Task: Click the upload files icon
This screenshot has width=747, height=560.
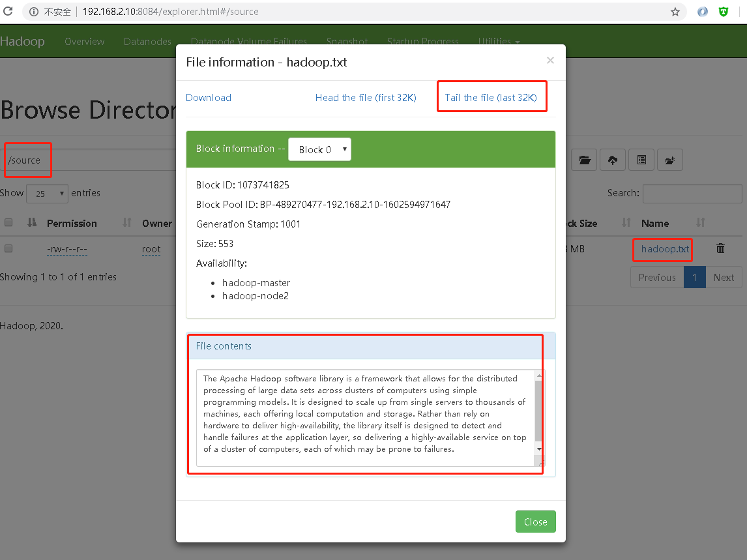Action: [x=613, y=160]
